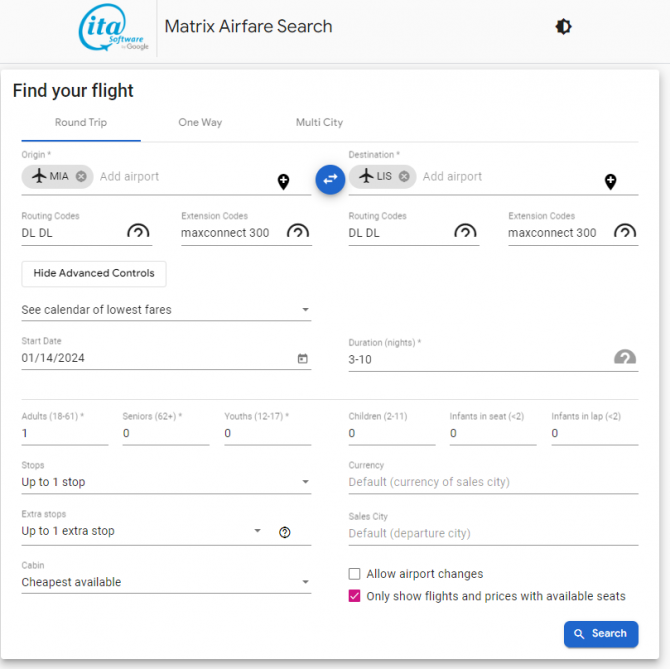Uncheck Only show flights with available seats

click(354, 596)
